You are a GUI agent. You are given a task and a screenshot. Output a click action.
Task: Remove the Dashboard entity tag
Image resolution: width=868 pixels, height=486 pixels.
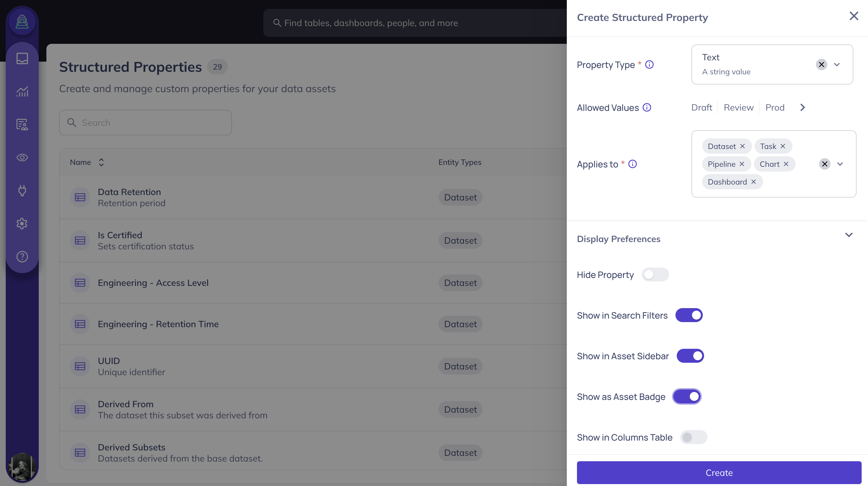click(753, 182)
